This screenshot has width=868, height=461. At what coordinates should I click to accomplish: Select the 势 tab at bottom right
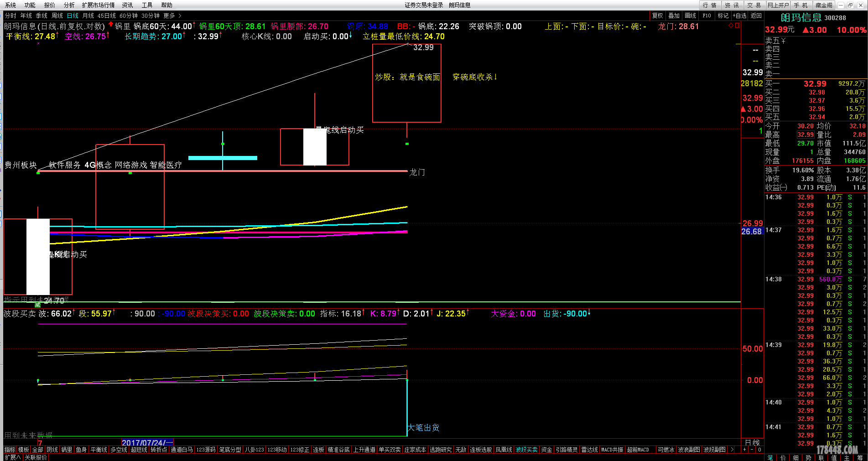pos(809,457)
